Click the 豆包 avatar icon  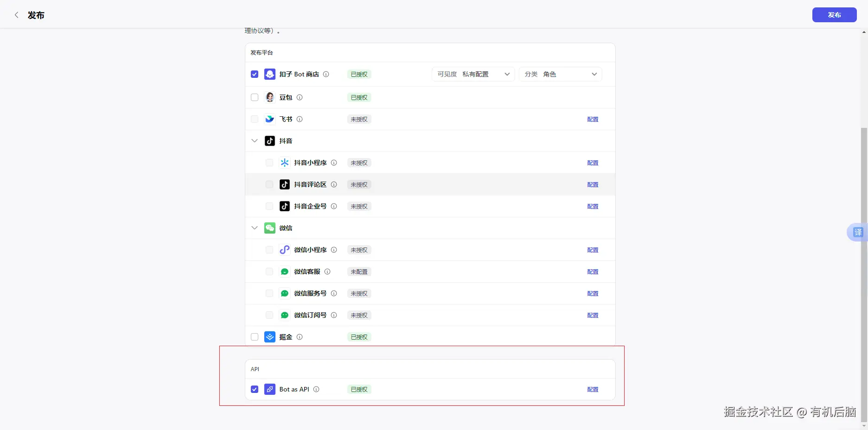pyautogui.click(x=270, y=97)
